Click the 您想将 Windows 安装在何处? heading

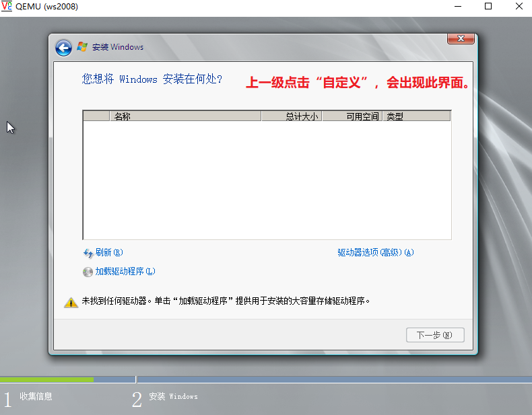(x=152, y=79)
